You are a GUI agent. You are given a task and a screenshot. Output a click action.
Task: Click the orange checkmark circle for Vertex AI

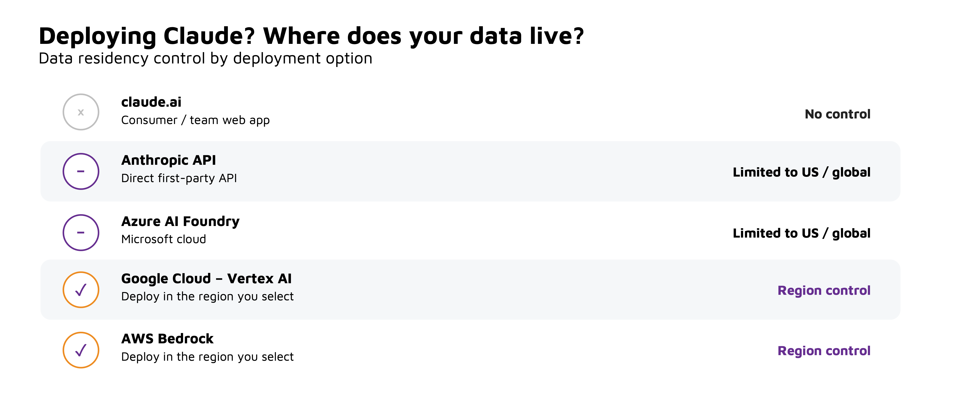(x=81, y=290)
